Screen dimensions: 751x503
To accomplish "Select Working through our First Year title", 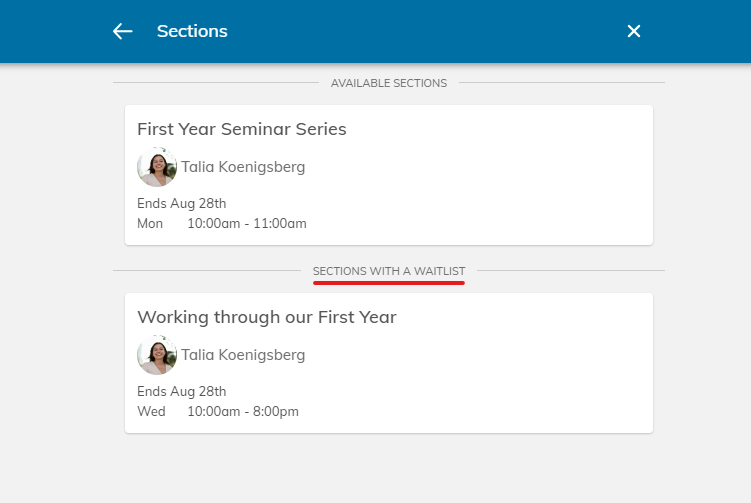I will point(266,317).
